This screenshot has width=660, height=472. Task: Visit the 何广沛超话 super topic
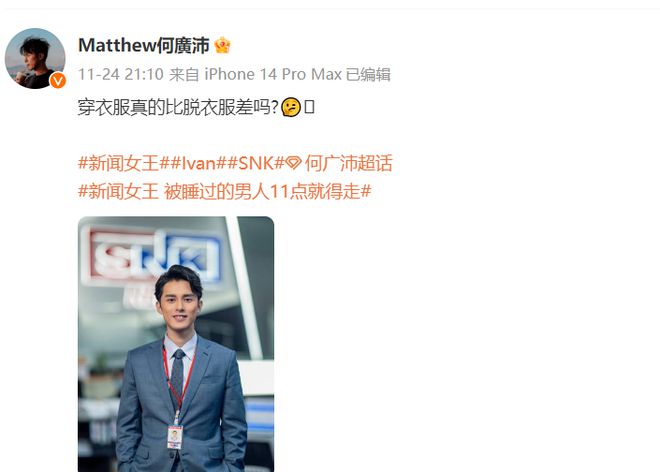coord(339,163)
